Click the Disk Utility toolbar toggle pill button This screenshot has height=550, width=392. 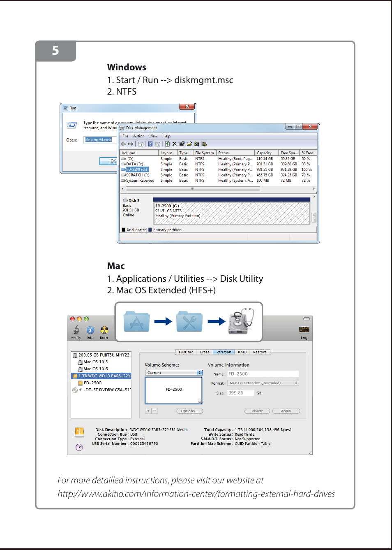coord(307,319)
